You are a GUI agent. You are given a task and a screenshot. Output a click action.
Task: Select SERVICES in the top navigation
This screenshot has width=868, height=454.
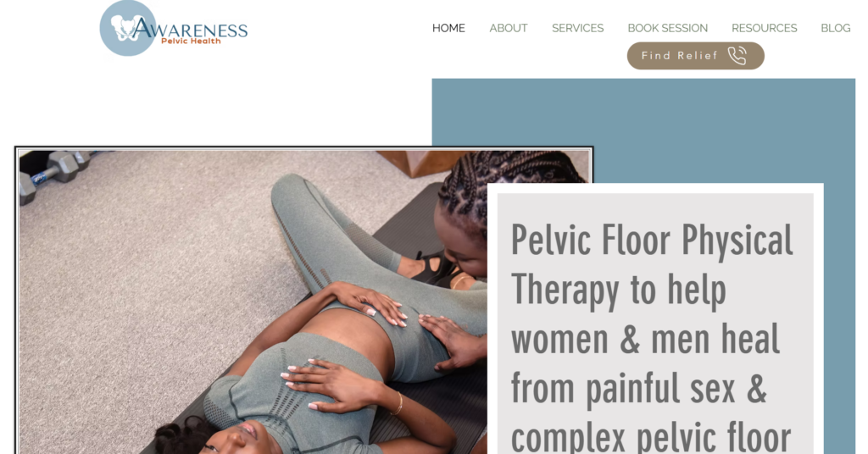[x=577, y=28]
